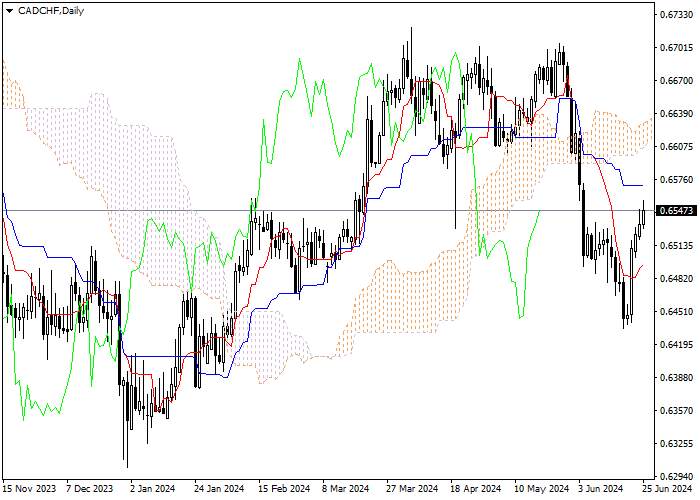
Task: Click the 0.67330 price scale label
Action: pyautogui.click(x=676, y=14)
